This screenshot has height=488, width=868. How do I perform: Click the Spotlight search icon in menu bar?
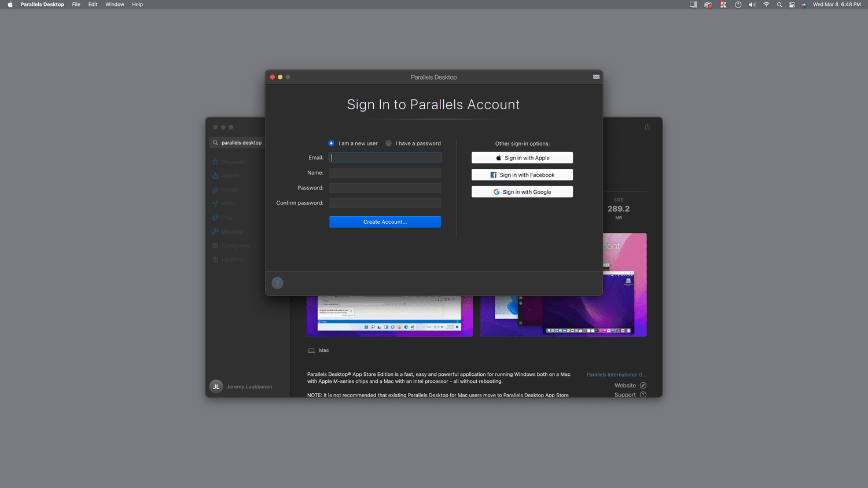(779, 5)
